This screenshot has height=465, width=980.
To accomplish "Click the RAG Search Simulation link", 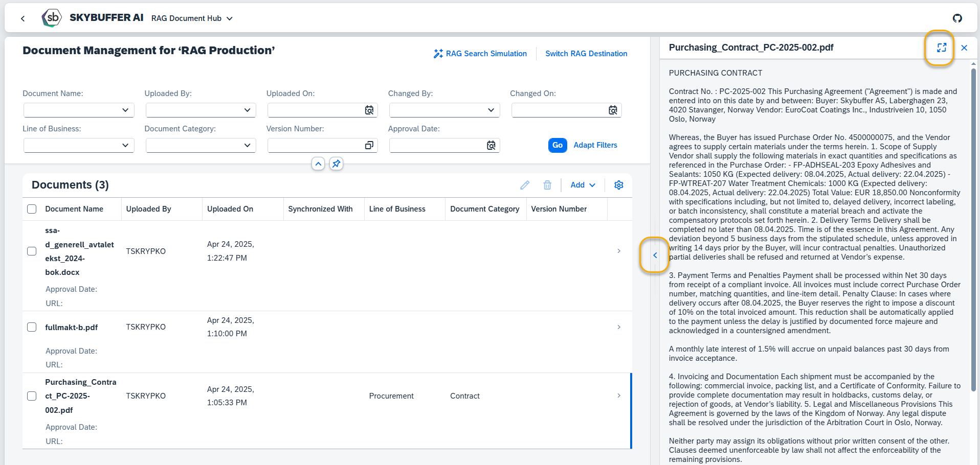I will [486, 54].
